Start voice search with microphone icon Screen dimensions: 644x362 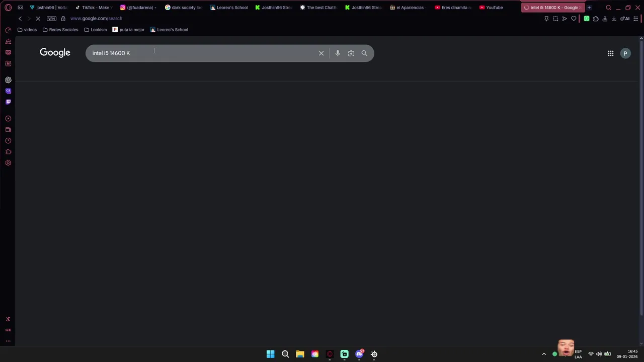tap(338, 53)
